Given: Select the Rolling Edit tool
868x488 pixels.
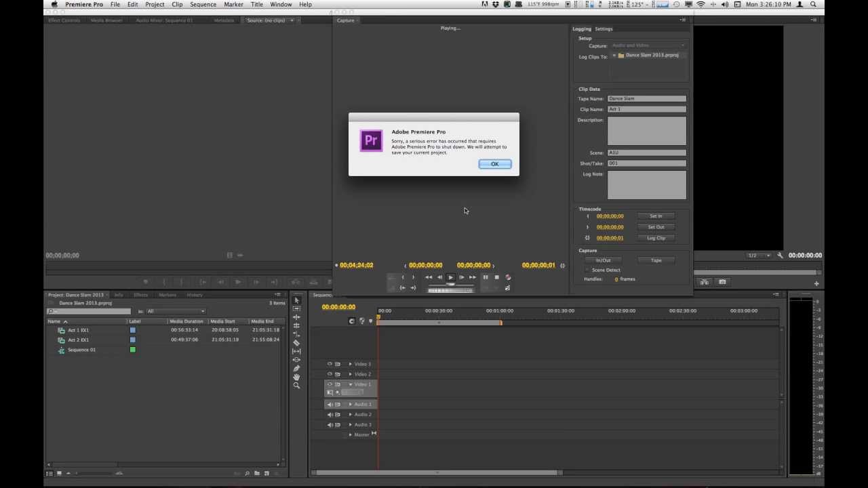Looking at the screenshot, I should (x=296, y=326).
